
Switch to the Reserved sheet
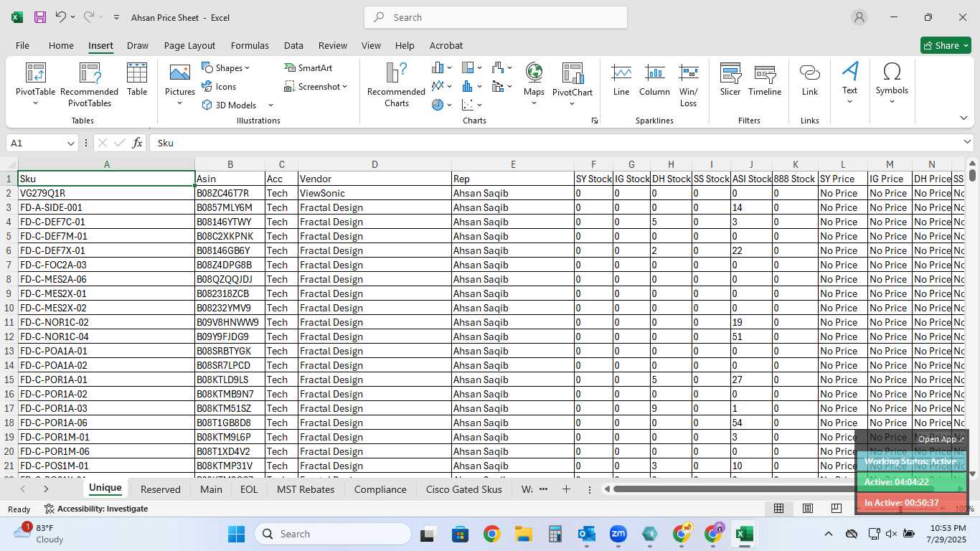tap(161, 489)
